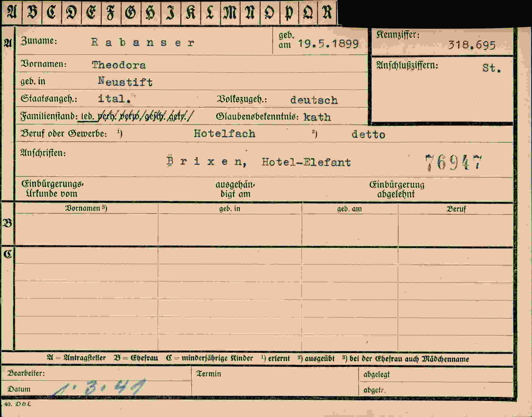Viewport: 532px width, 417px height.
Task: Click the 'Glaubensbekenntnis:' label
Action: click(x=257, y=117)
